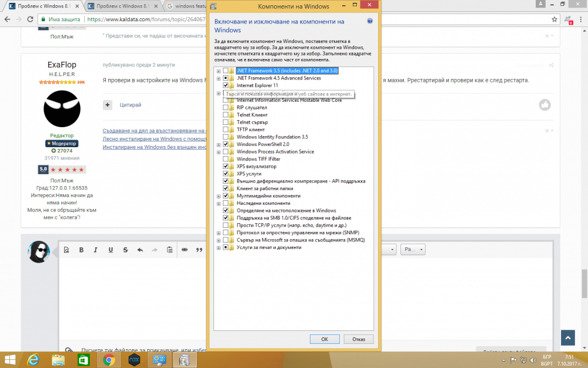The width and height of the screenshot is (588, 368).
Task: Toggle underline in the reply editor
Action: (111, 250)
